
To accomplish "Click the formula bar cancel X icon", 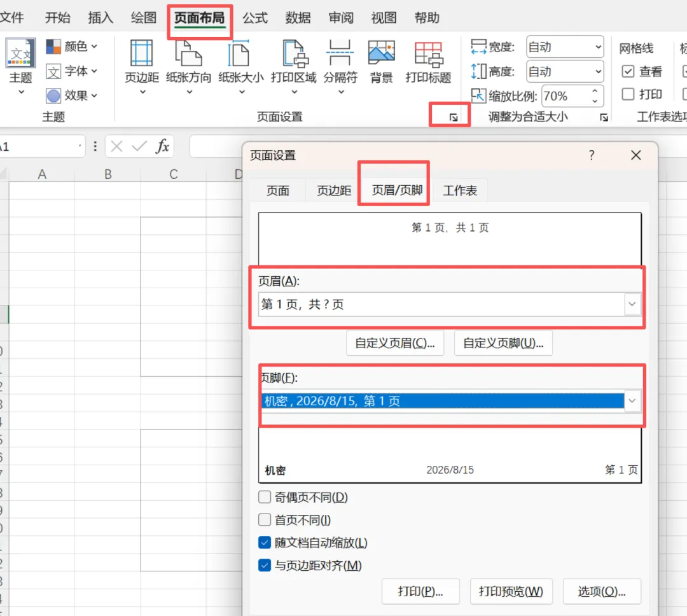I will tap(116, 146).
